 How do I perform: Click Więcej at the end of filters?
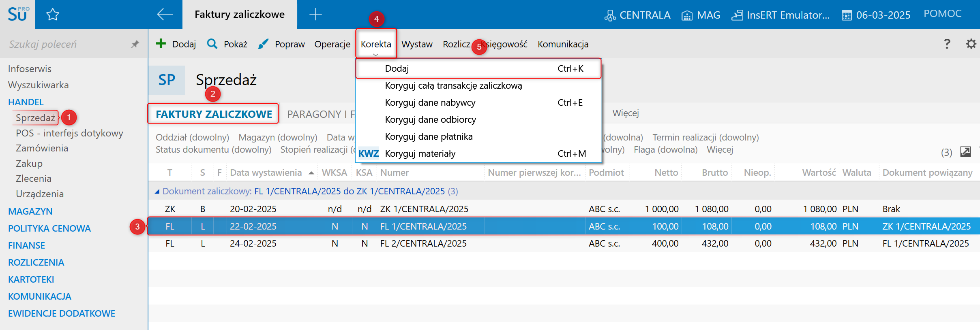720,149
